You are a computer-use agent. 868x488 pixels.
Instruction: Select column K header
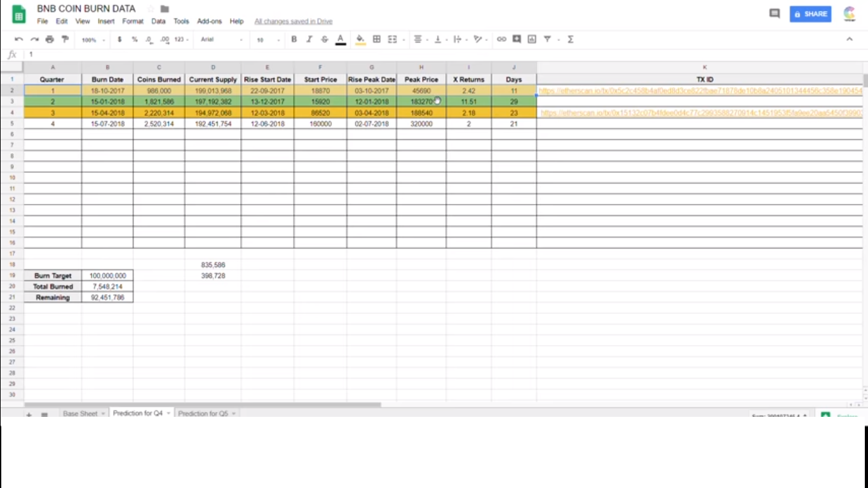click(x=704, y=67)
